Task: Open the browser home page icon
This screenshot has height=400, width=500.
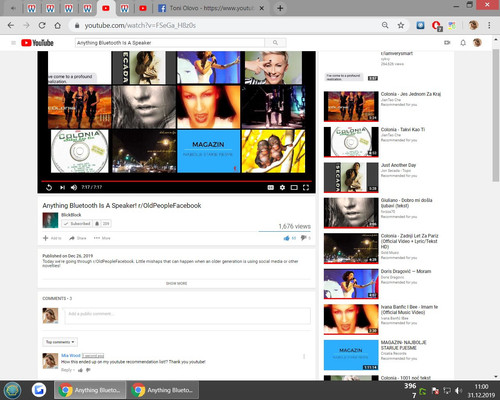Action: [57, 25]
